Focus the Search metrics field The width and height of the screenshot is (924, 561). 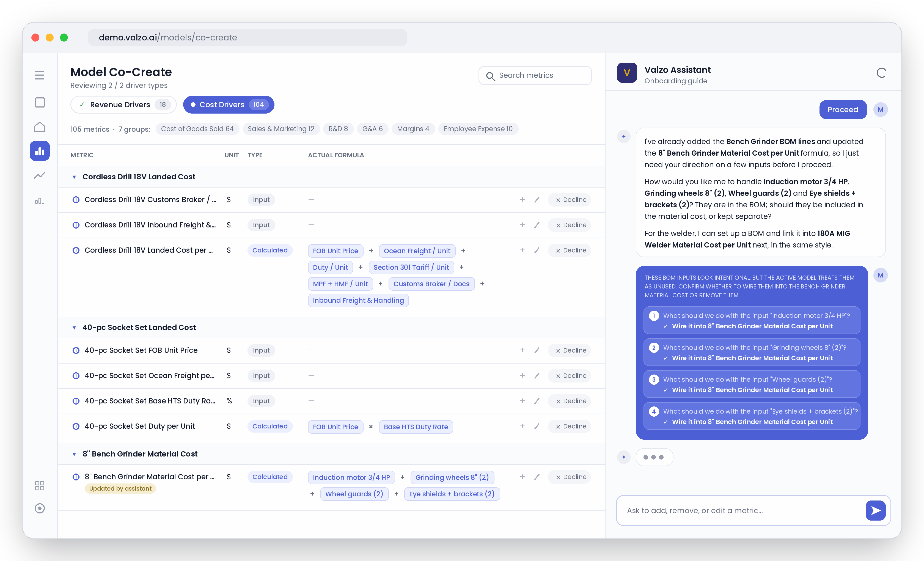(x=535, y=75)
